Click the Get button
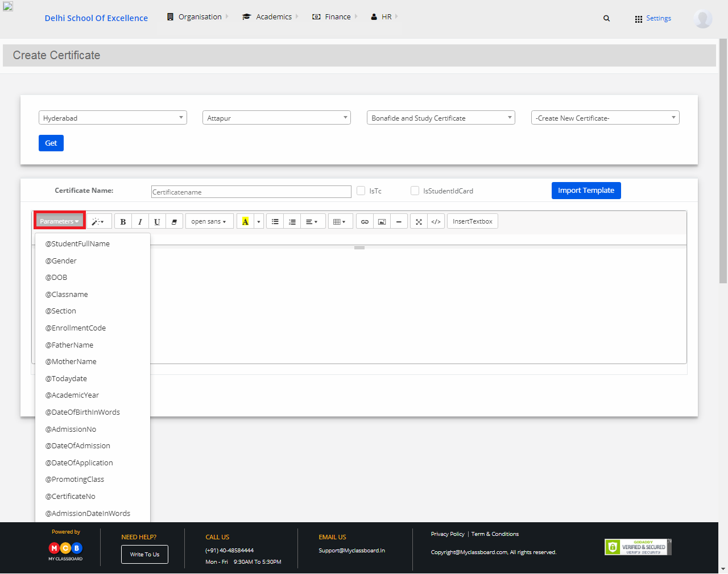This screenshot has height=574, width=728. pyautogui.click(x=51, y=143)
